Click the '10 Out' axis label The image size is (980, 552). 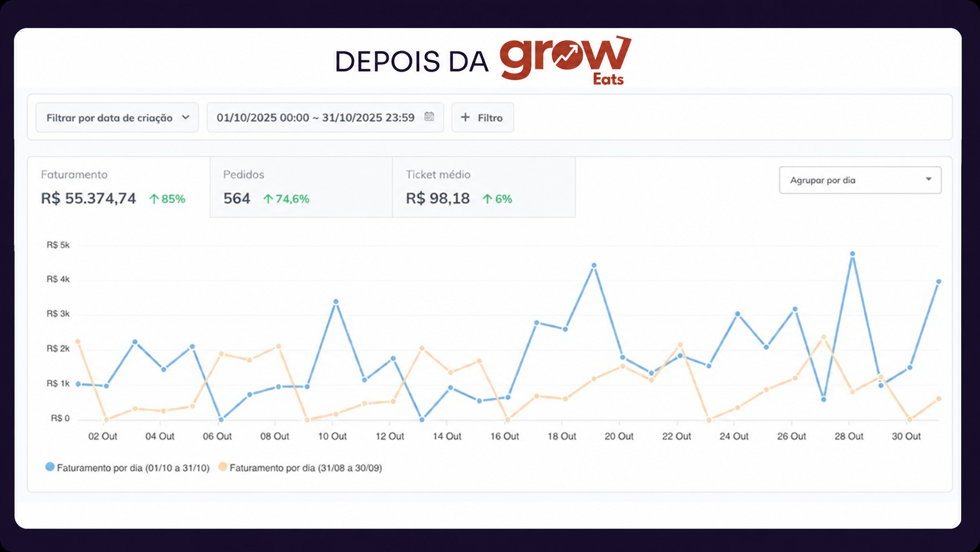click(332, 436)
